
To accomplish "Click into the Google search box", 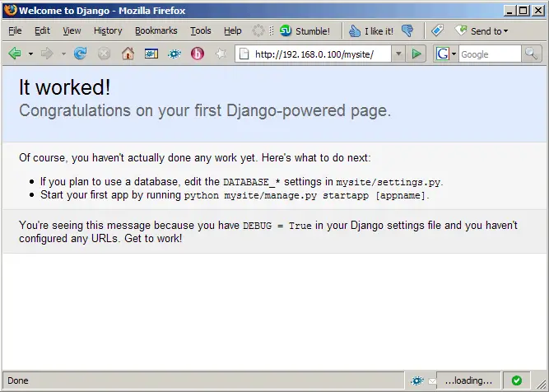I will (490, 54).
